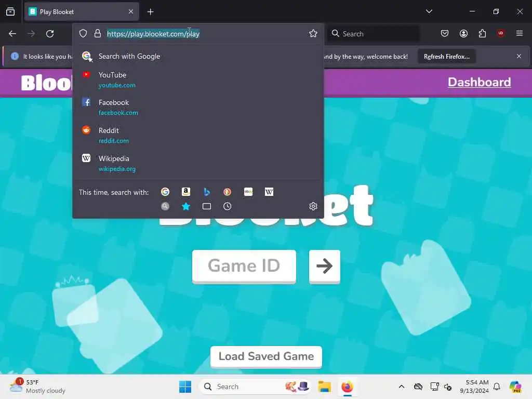This screenshot has height=399, width=532.
Task: Open search settings gear icon
Action: (x=313, y=206)
